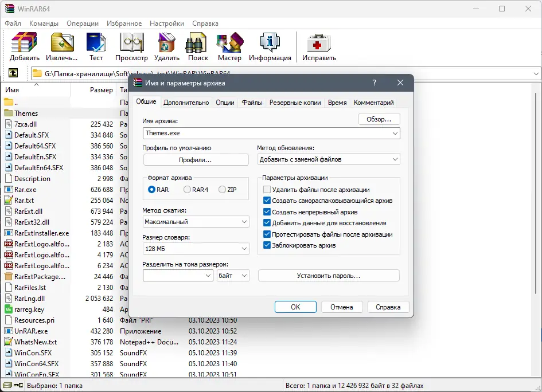Click the Профили... button
The image size is (542, 392).
tap(196, 160)
